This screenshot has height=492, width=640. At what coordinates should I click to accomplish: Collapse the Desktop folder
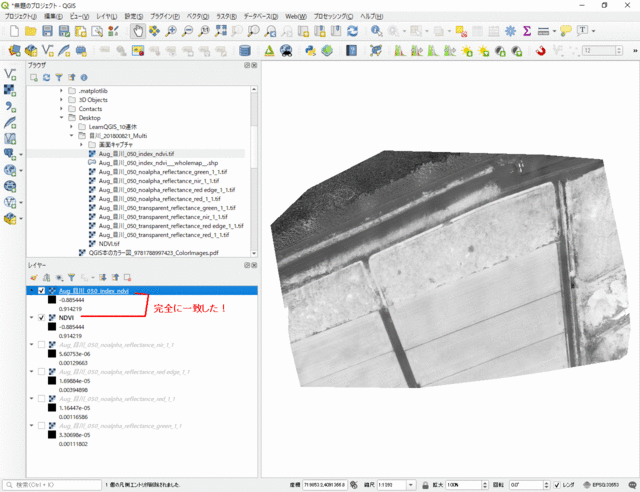pos(61,118)
